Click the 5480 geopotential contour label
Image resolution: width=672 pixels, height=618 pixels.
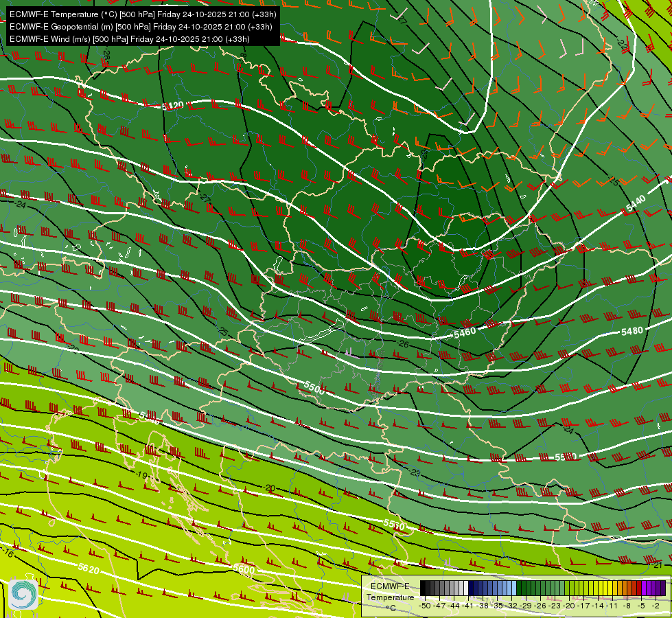[632, 331]
